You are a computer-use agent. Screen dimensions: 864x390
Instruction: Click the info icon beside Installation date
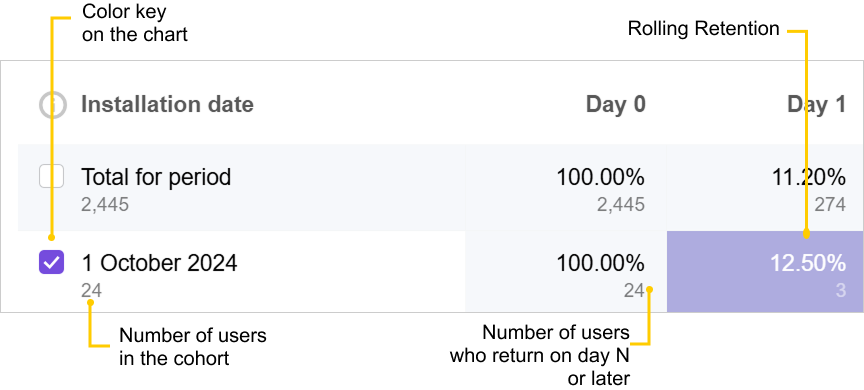coord(52,105)
